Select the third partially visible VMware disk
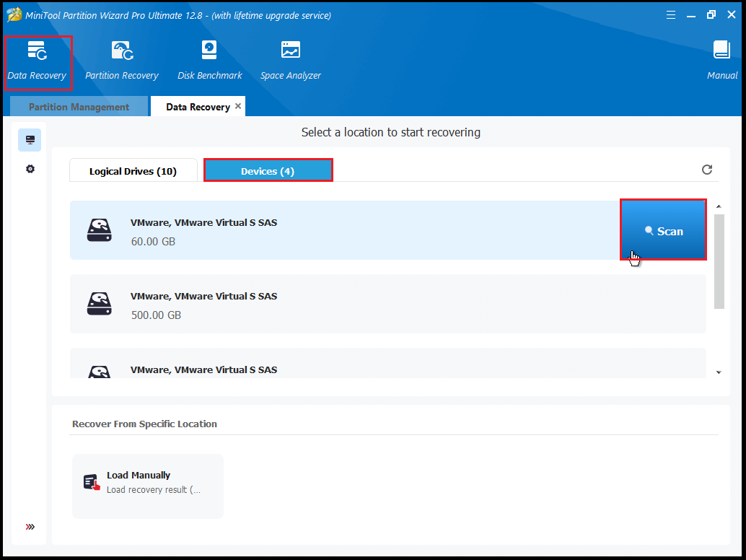Image resolution: width=746 pixels, height=560 pixels. tap(387, 364)
